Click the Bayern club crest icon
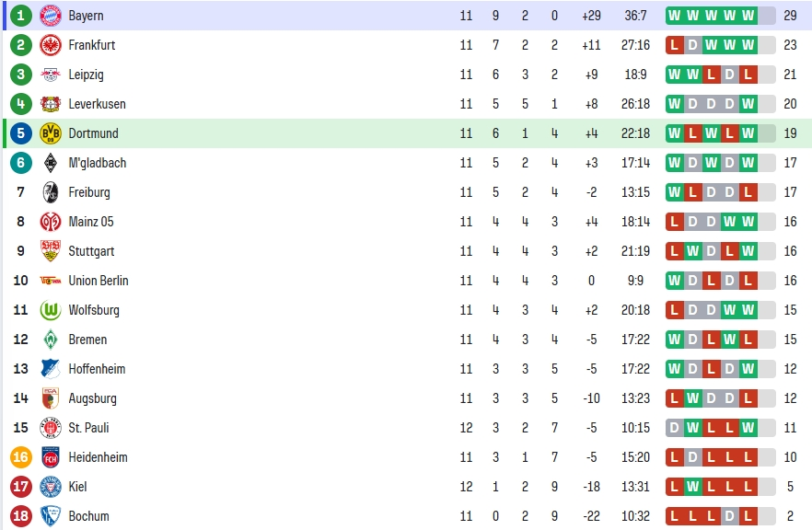The image size is (812, 530). [51, 16]
